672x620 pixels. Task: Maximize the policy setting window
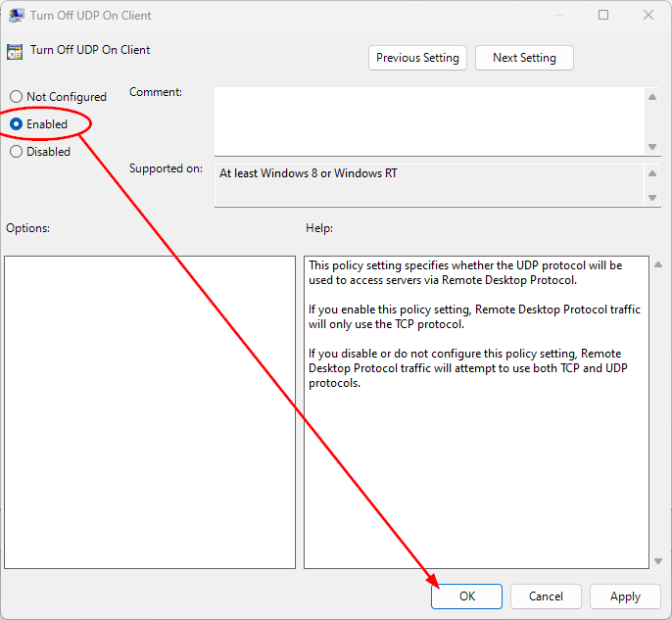pyautogui.click(x=603, y=16)
